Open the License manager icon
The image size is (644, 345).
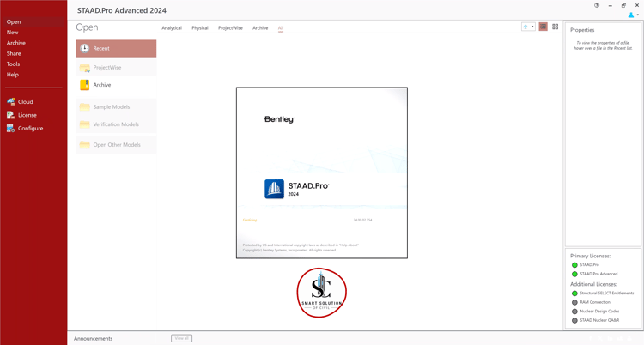[10, 115]
